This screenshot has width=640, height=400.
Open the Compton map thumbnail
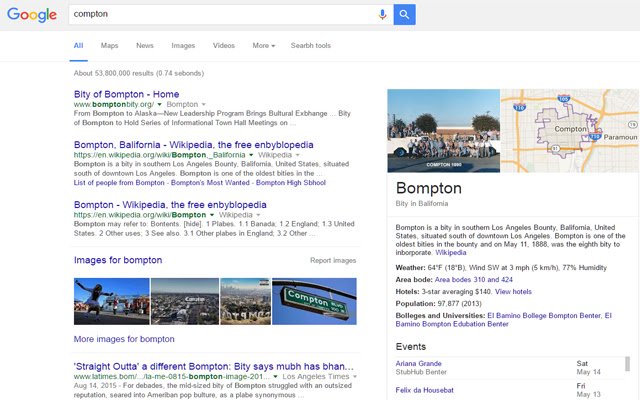coord(570,131)
